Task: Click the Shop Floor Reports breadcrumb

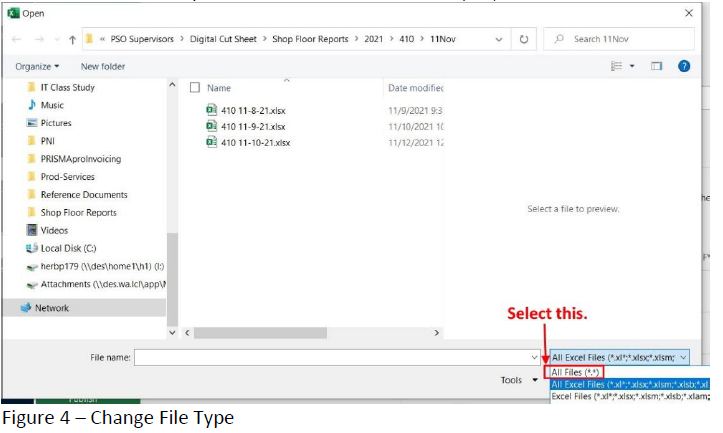Action: (310, 39)
